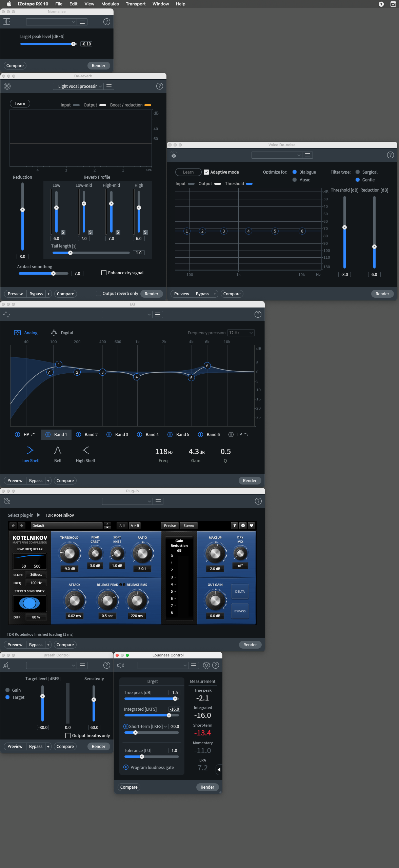Select Surgical filter type
This screenshot has height=868, width=399.
coord(357,172)
